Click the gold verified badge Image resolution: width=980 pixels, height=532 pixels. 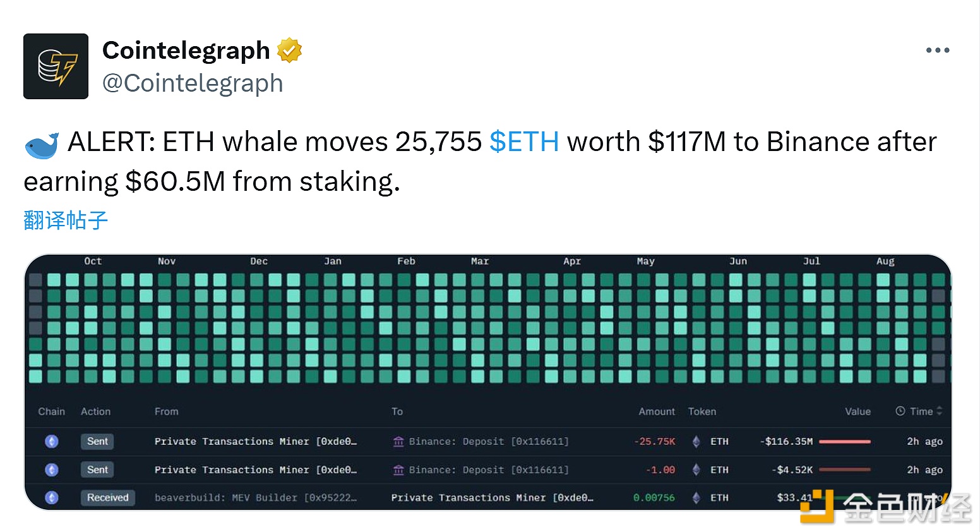click(289, 51)
